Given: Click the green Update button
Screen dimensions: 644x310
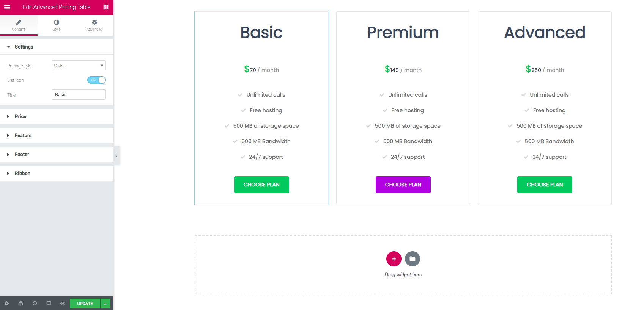Looking at the screenshot, I should [x=85, y=304].
